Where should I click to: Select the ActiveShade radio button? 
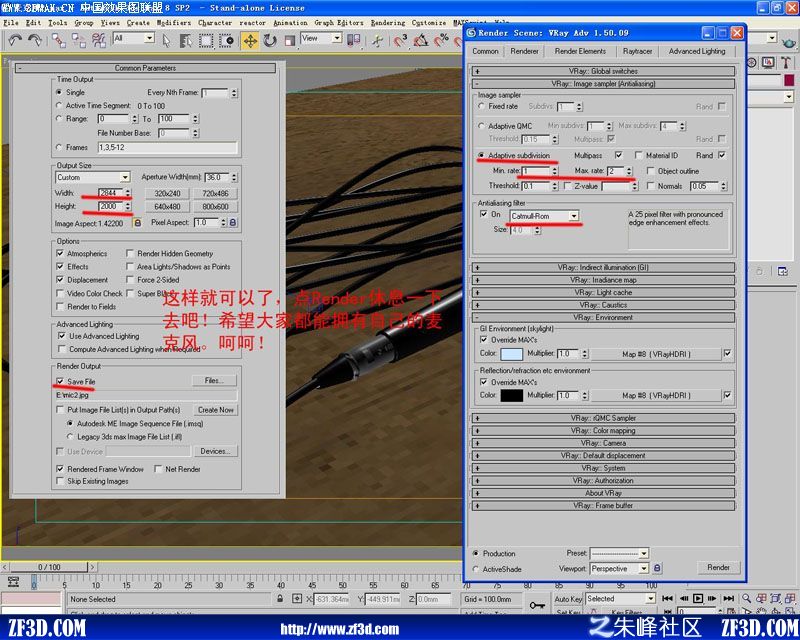[476, 569]
